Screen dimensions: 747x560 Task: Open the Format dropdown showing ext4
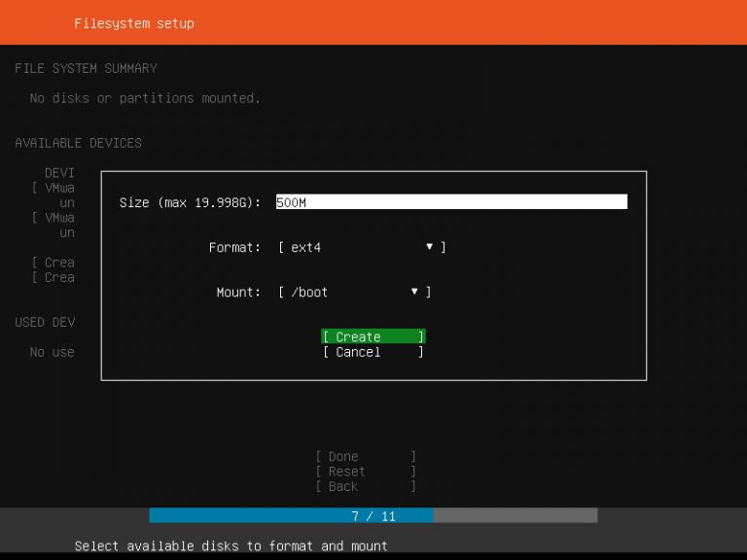[362, 247]
